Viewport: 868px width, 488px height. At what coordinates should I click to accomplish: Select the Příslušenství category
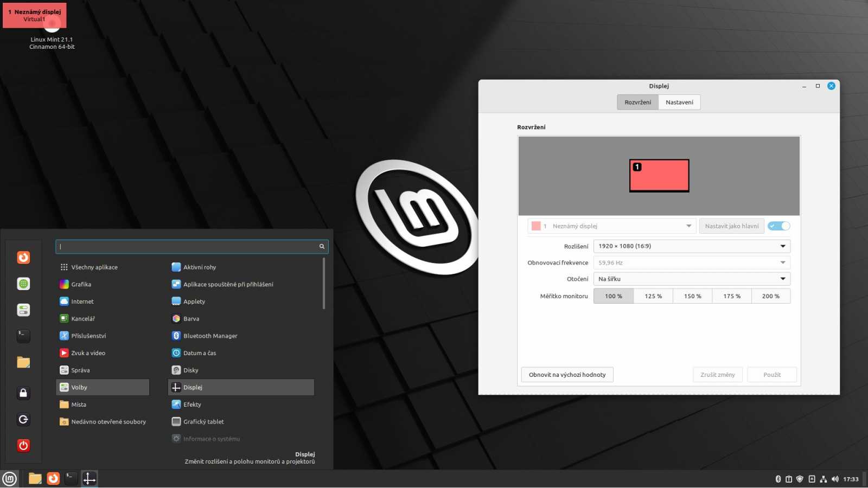103,336
